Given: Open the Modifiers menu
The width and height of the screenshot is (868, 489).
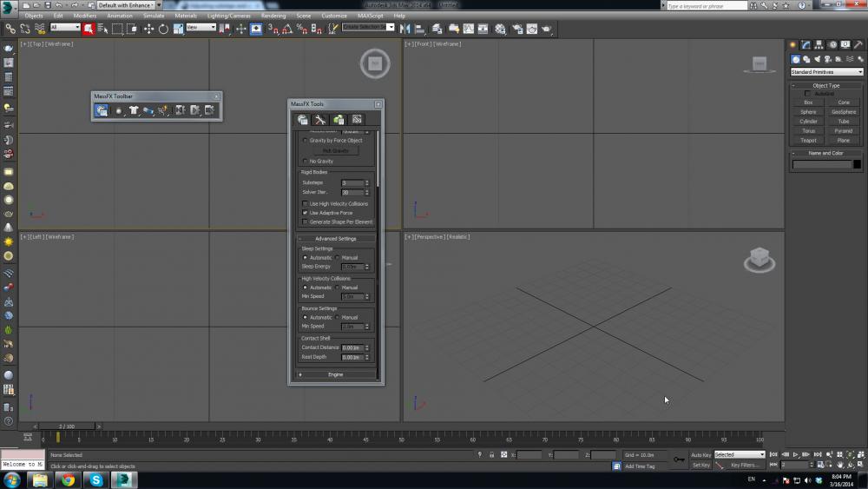Looking at the screenshot, I should 85,16.
